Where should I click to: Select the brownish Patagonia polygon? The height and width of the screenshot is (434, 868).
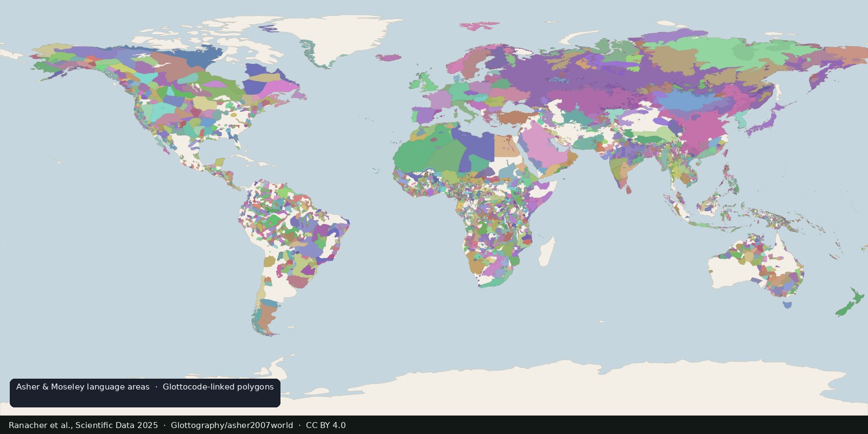click(266, 317)
